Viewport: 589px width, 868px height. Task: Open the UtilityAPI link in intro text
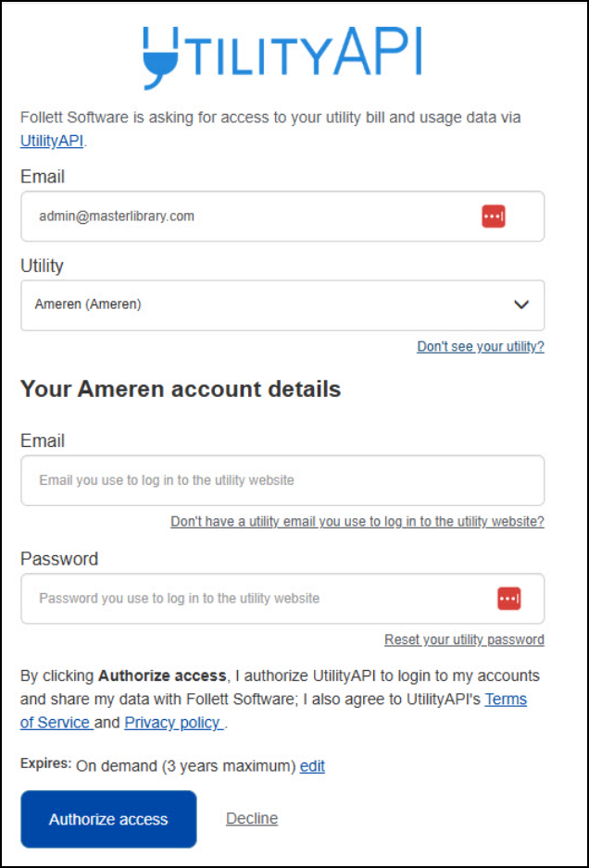point(52,141)
